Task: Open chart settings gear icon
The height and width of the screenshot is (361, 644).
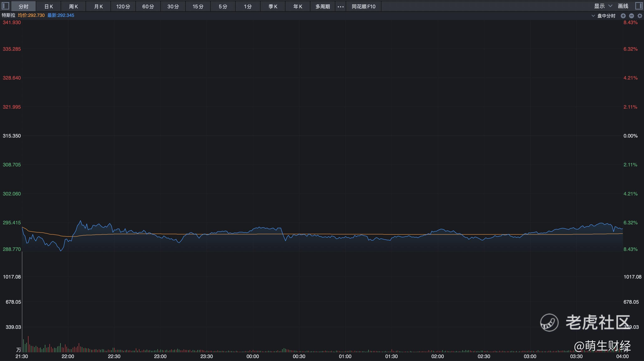Action: tap(640, 16)
